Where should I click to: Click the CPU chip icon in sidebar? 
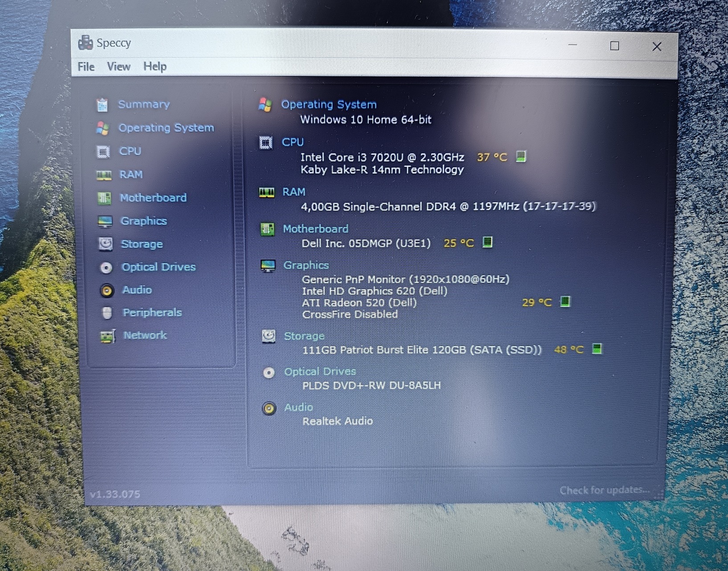(103, 152)
